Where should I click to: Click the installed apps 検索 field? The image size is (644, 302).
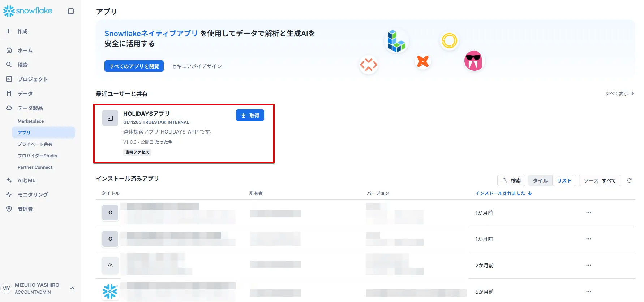point(511,180)
